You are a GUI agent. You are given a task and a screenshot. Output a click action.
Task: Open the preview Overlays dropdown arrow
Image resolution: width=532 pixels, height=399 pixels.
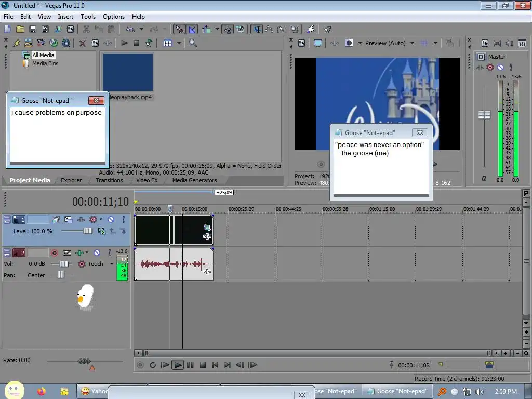(x=436, y=43)
